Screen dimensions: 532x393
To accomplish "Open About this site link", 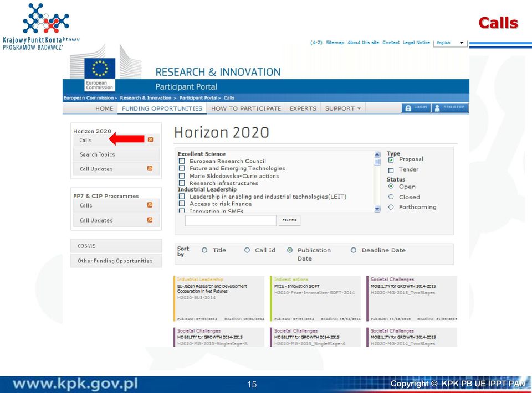I will tap(363, 43).
